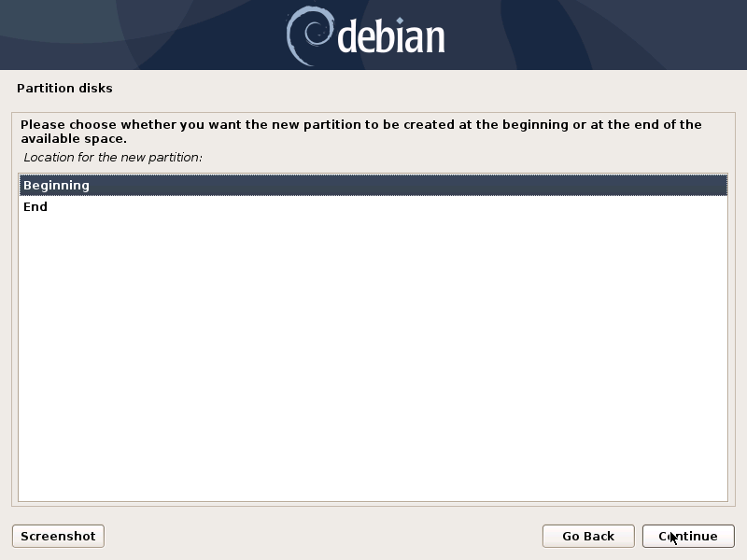Return to the previous step with Go Back
The width and height of the screenshot is (747, 560).
tap(588, 536)
